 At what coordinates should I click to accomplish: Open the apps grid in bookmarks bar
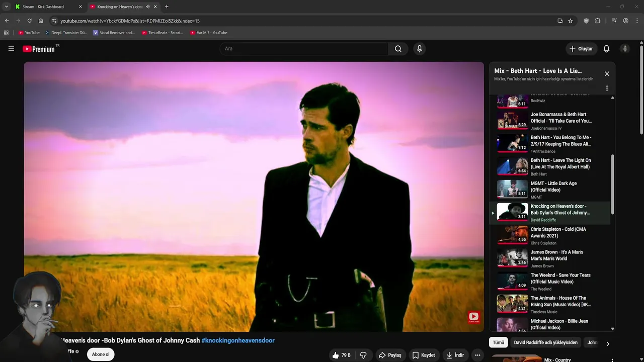(x=6, y=33)
